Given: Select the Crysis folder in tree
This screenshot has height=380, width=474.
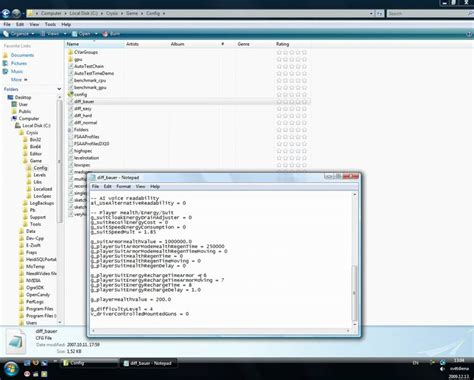Looking at the screenshot, I should [32, 133].
